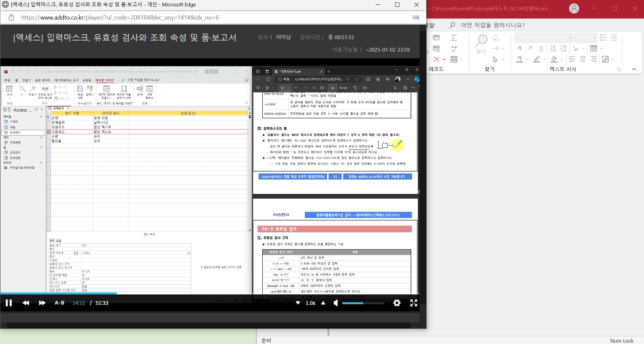Enter fullscreen video mode
Viewport: 644px width, 344px height.
413,303
